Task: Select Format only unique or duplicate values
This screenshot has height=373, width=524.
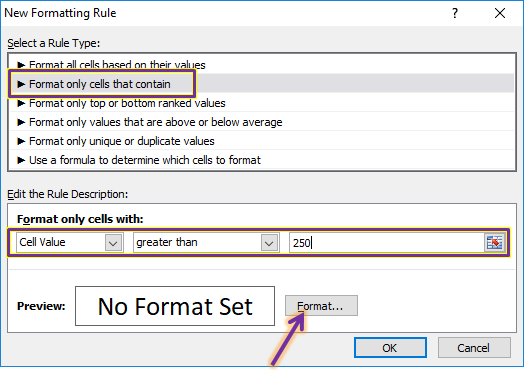Action: click(262, 141)
